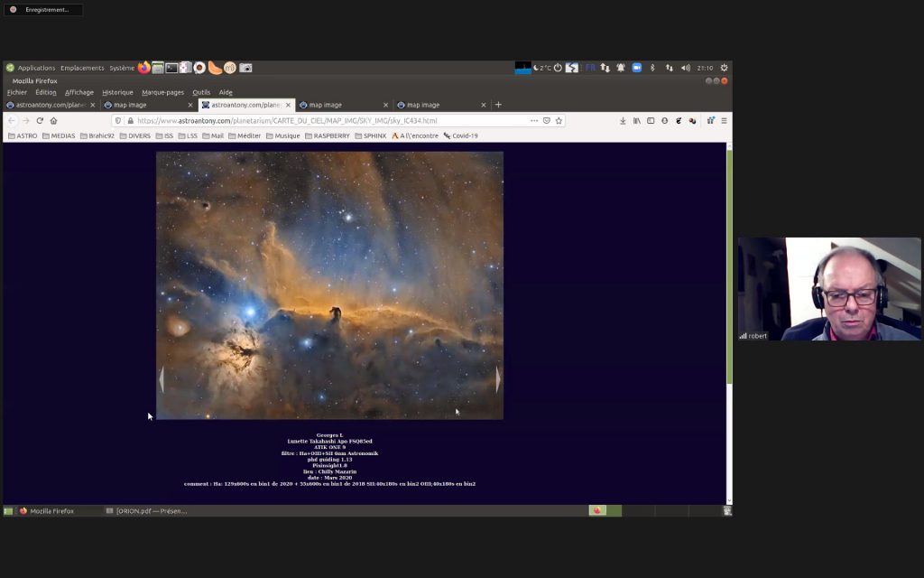Viewport: 924px width, 578px height.
Task: Open the volume control indicator
Action: point(686,68)
